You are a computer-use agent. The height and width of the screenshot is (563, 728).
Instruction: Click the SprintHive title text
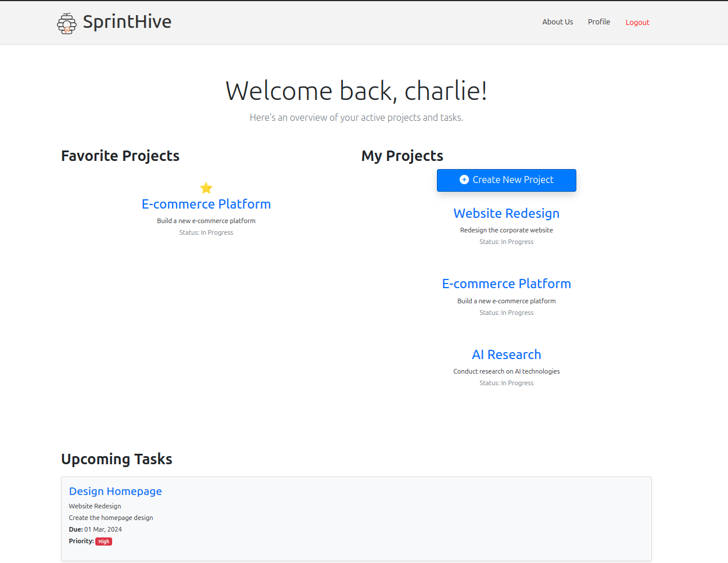(x=125, y=22)
